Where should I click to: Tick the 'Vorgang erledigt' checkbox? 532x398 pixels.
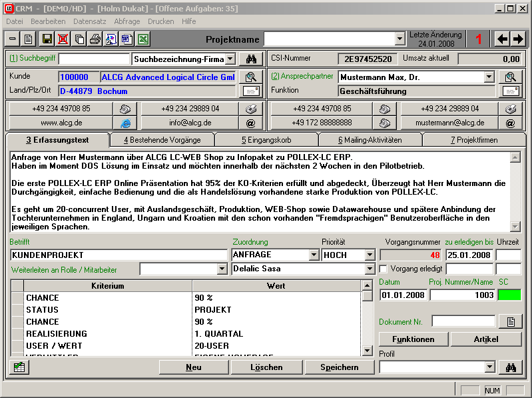(x=384, y=269)
